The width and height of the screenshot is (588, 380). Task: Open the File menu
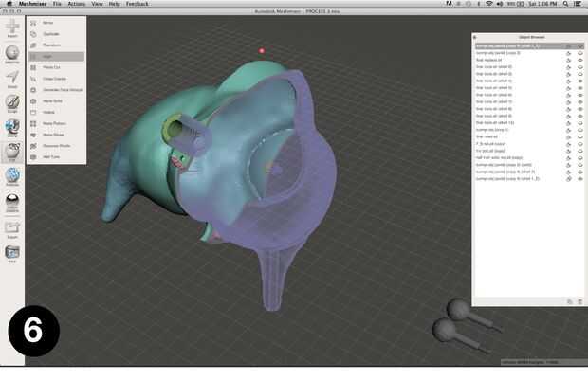pyautogui.click(x=57, y=4)
